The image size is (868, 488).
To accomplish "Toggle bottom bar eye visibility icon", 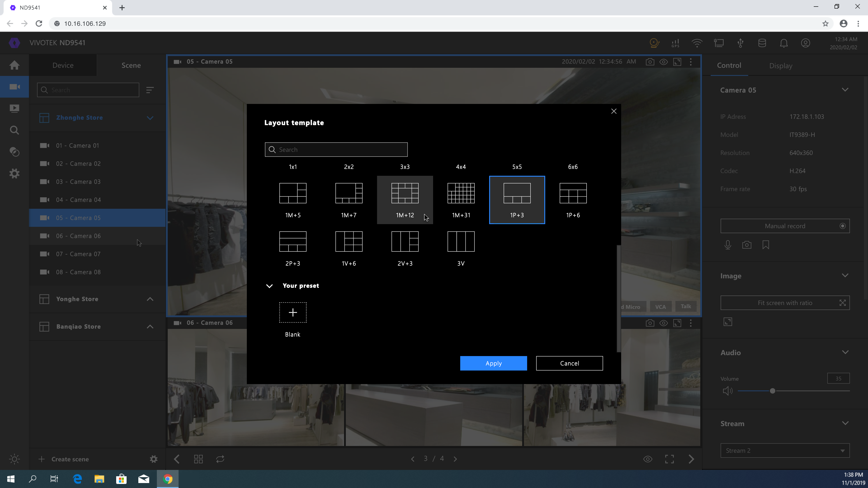I will (648, 459).
